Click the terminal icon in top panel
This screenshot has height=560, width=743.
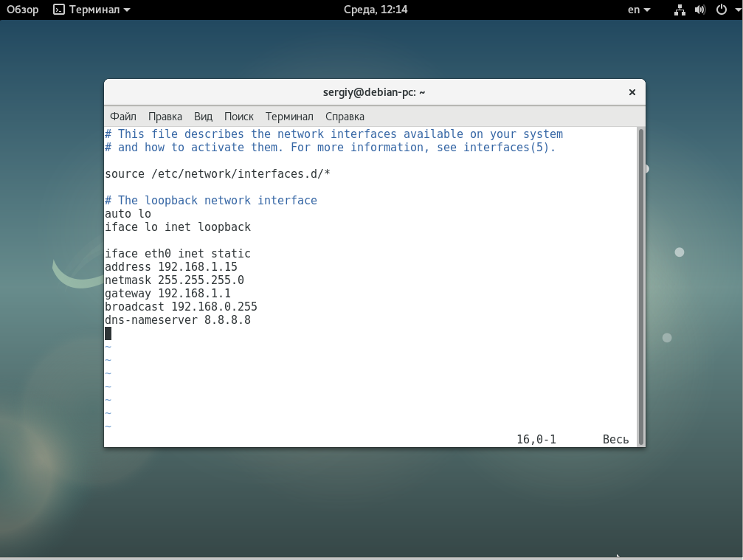59,10
